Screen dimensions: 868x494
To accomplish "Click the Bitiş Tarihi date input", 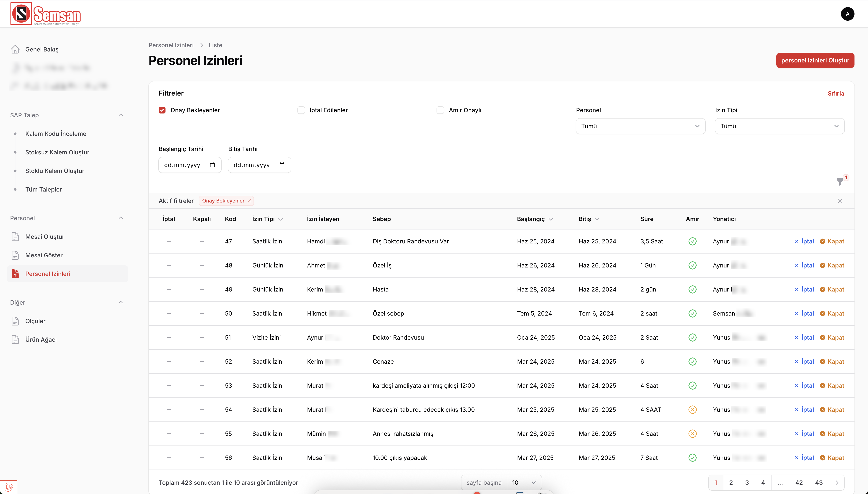I will pos(259,165).
